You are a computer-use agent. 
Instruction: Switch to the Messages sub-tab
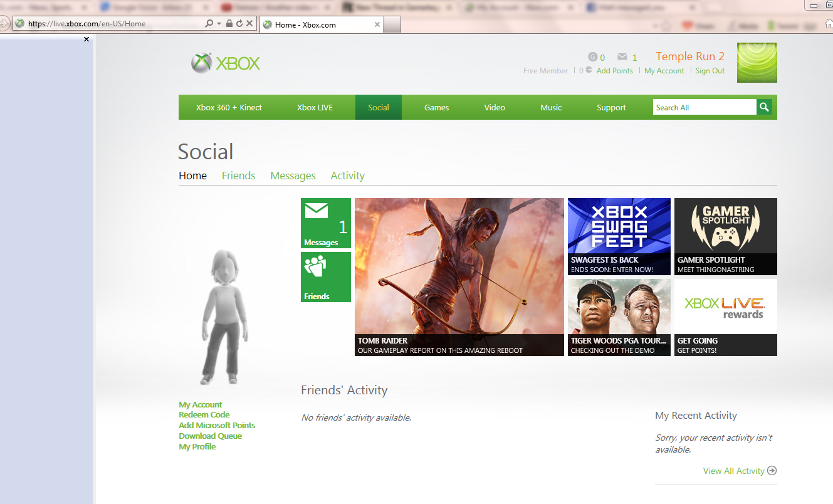pos(293,176)
